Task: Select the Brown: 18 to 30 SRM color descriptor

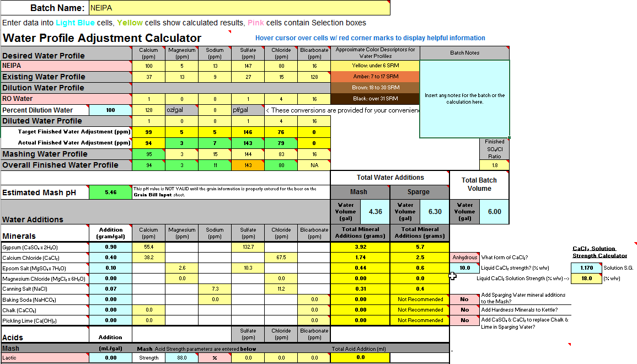Action: (x=375, y=88)
